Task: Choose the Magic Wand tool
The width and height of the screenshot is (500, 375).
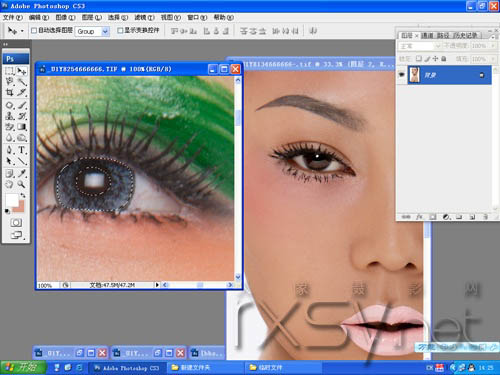Action: (22, 82)
